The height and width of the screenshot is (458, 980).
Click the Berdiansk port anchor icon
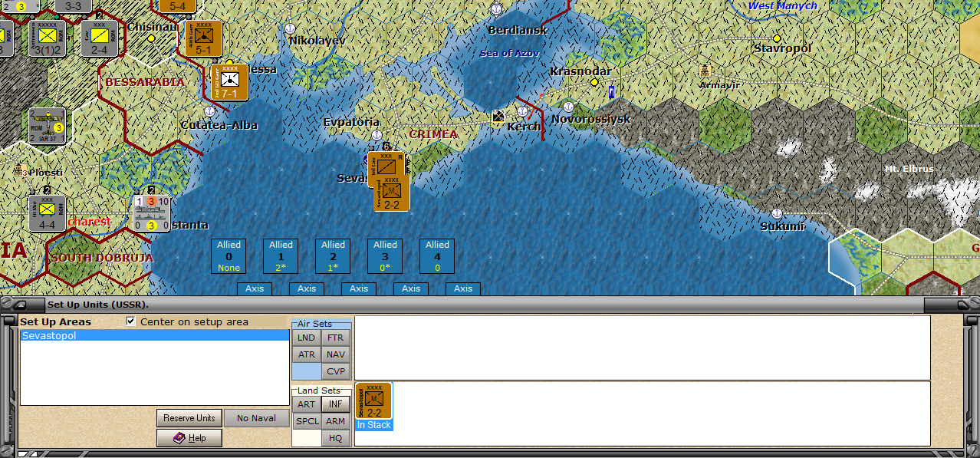click(495, 9)
